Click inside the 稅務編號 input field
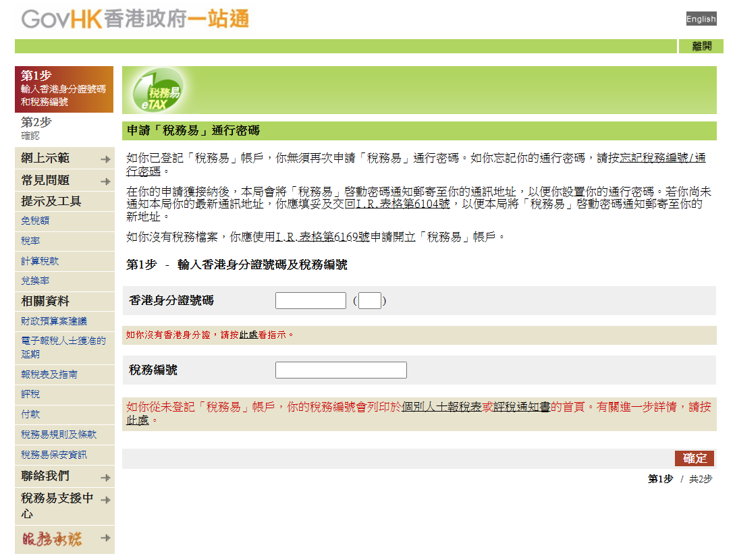Screen dimensions: 735x560 tap(341, 370)
